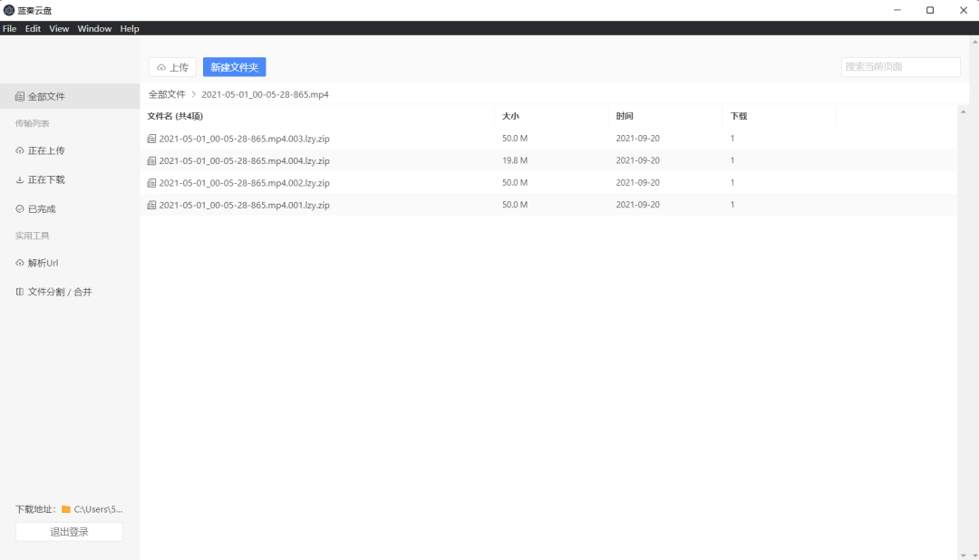
Task: Open the File menu
Action: (x=9, y=29)
